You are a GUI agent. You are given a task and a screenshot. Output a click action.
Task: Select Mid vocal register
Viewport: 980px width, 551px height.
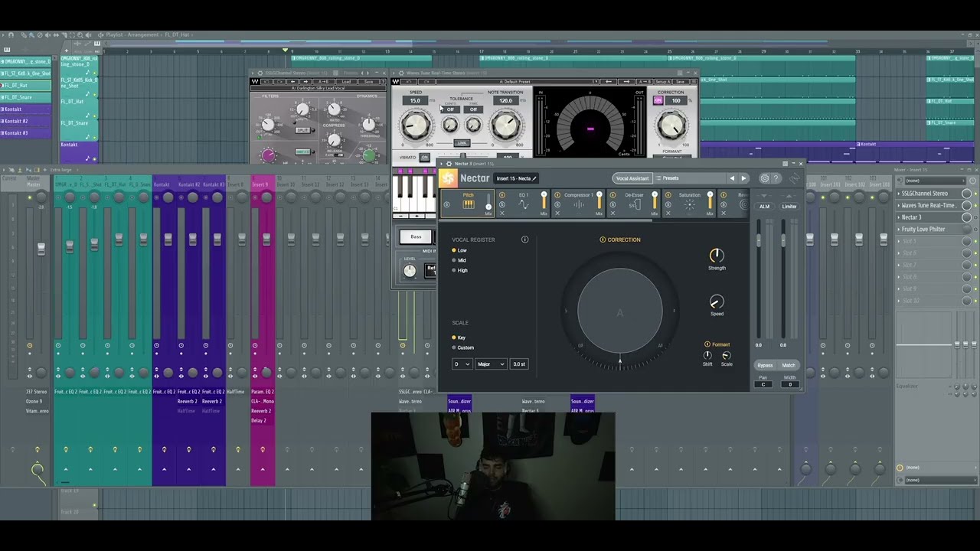point(459,260)
